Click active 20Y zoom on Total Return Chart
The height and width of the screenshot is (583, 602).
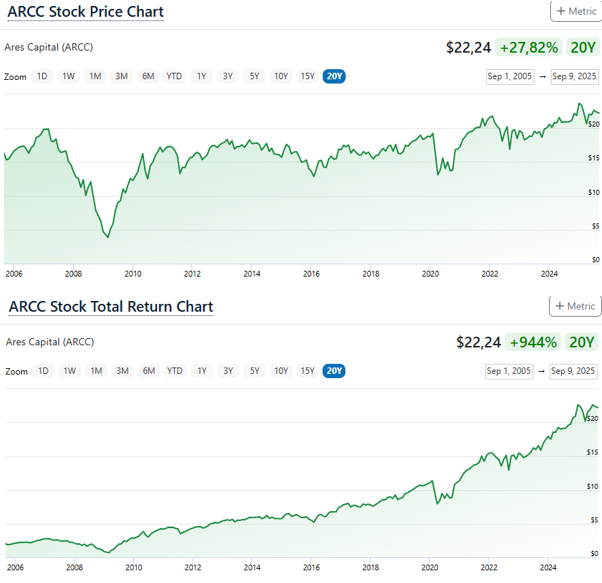(x=334, y=371)
